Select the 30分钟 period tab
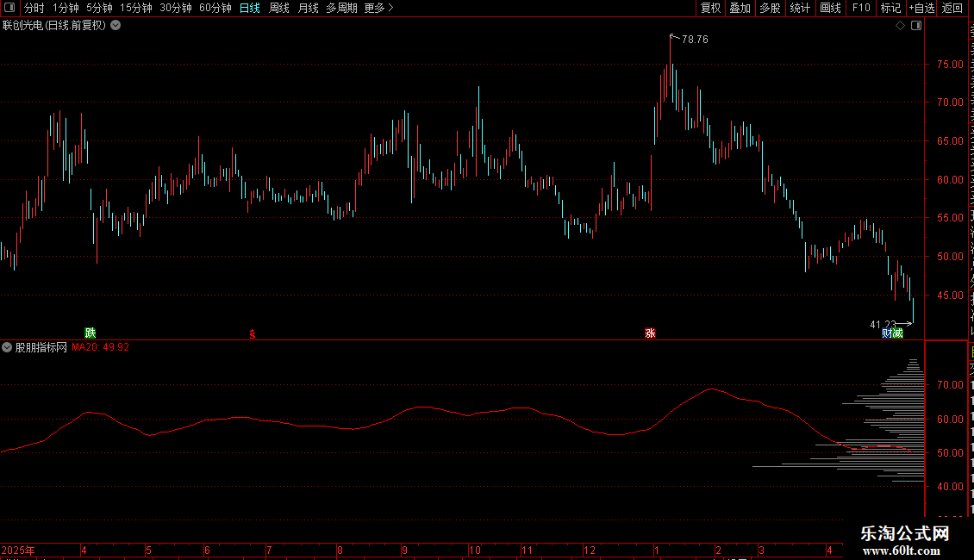Image resolution: width=974 pixels, height=560 pixels. pos(175,8)
